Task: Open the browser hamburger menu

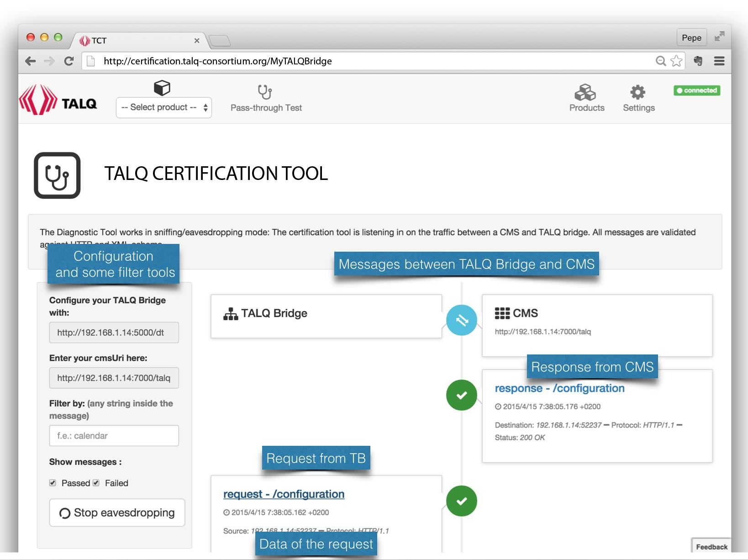Action: (x=719, y=61)
